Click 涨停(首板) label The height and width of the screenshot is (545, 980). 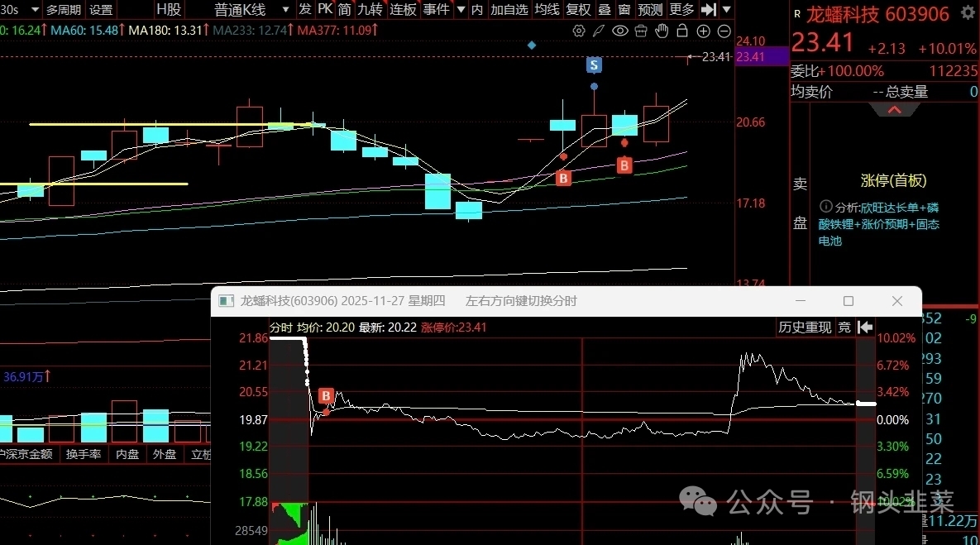coord(893,180)
